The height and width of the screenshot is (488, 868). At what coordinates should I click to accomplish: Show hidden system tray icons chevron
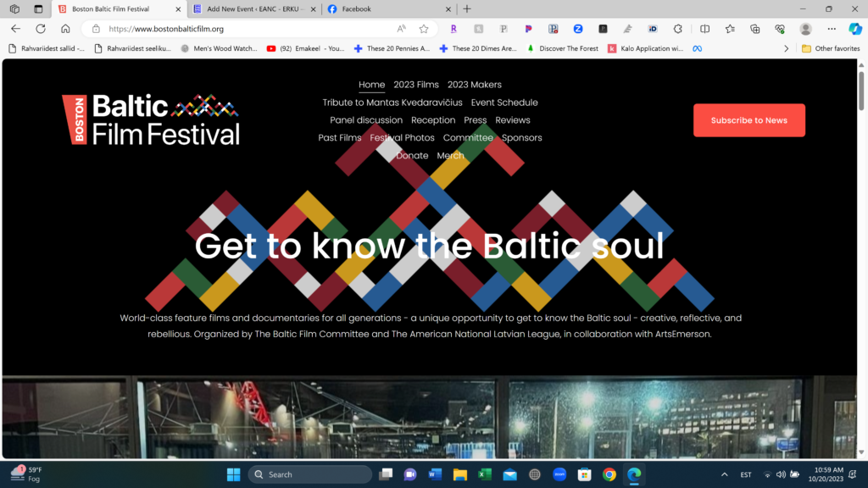point(725,474)
